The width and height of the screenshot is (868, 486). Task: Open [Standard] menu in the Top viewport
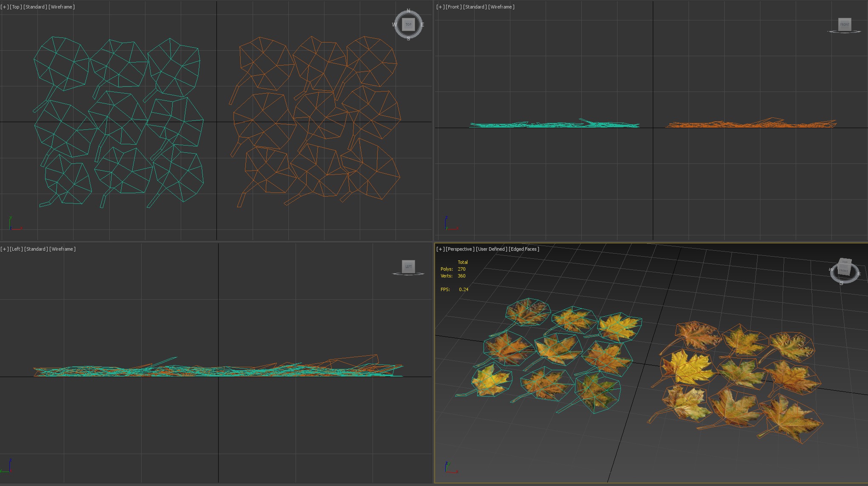35,7
